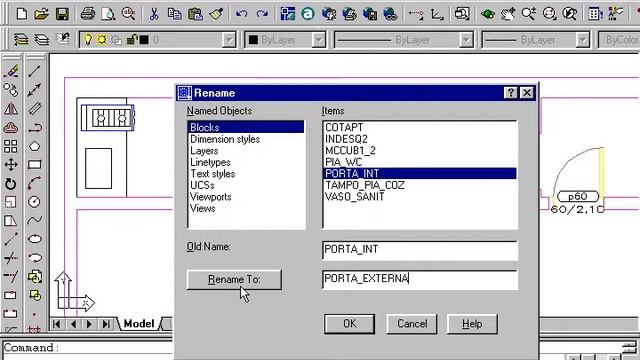This screenshot has height=360, width=640.
Task: Create a new drawing with New icon
Action: [21, 14]
